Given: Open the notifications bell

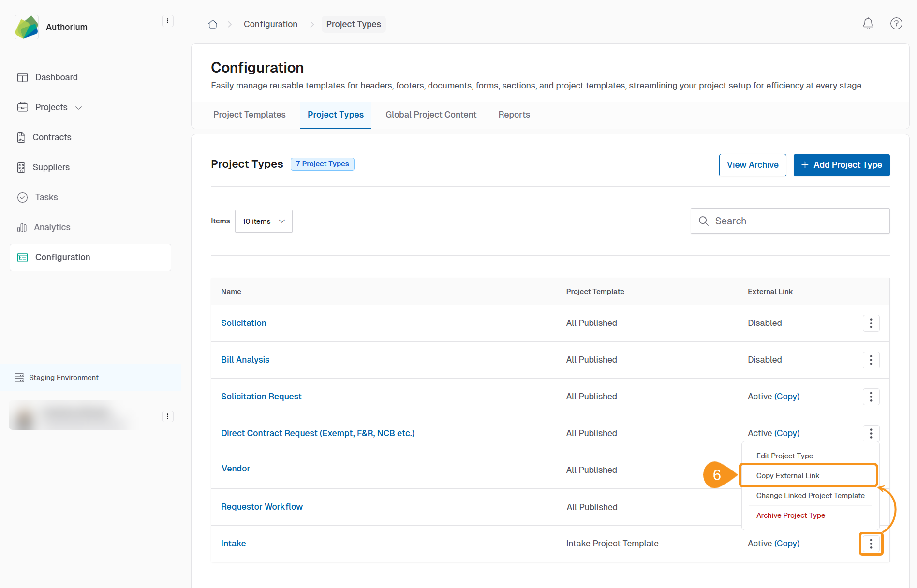Looking at the screenshot, I should pos(868,24).
